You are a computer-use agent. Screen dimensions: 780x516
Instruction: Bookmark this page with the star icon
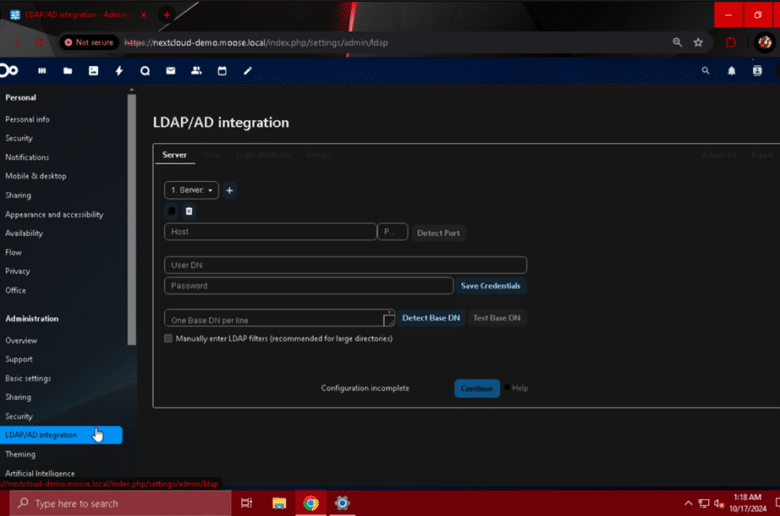(698, 43)
